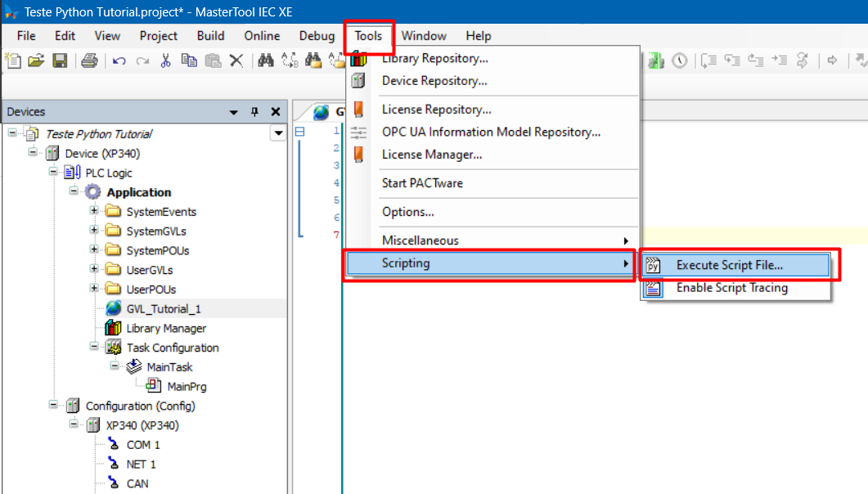Screen dimensions: 868x494
Task: Click the Library Manager icon in the tree
Action: pyautogui.click(x=113, y=328)
